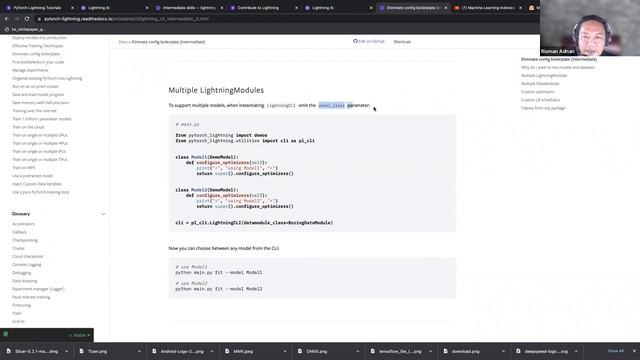
Task: Close the Machine Learning Indonesia tab
Action: click(520, 8)
